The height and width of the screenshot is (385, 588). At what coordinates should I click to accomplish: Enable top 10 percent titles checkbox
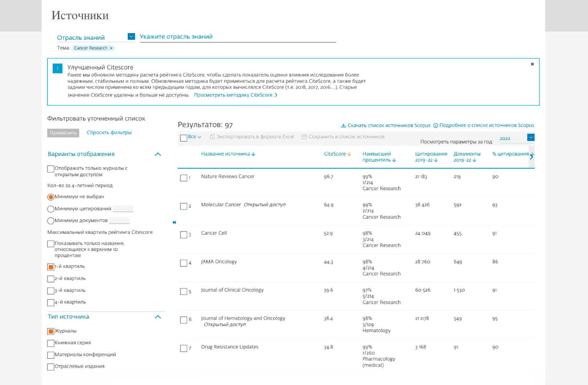pyautogui.click(x=50, y=244)
